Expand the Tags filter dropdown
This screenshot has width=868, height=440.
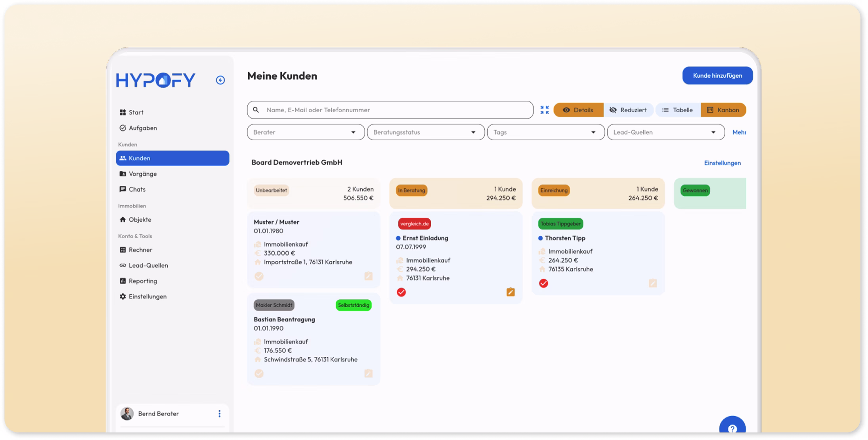click(x=546, y=132)
